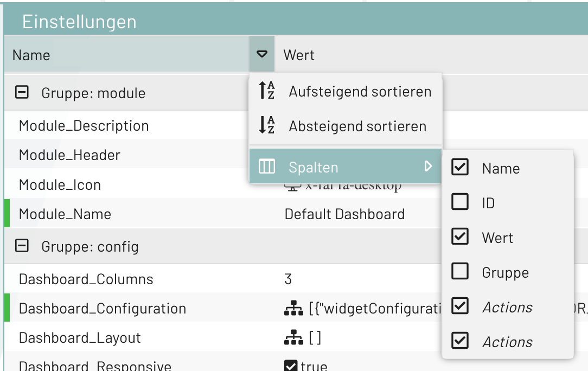Collapse the Gruppe: module group
This screenshot has width=588, height=371.
tap(22, 93)
